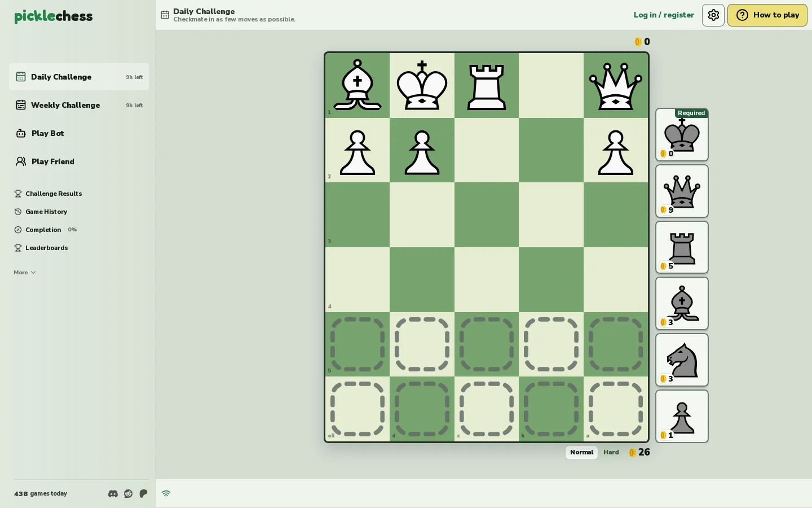Viewport: 812px width, 508px height.
Task: Pick the black bishop costing 3
Action: pyautogui.click(x=682, y=304)
